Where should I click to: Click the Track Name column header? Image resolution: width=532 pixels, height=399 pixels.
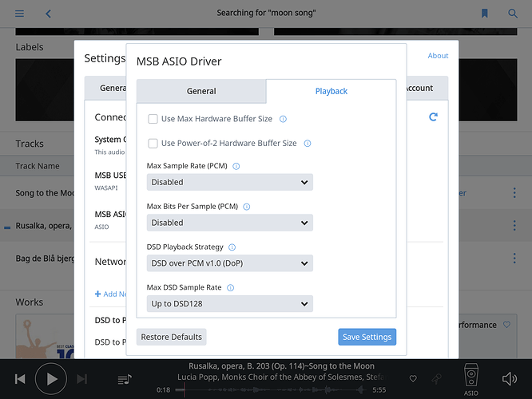pos(38,166)
